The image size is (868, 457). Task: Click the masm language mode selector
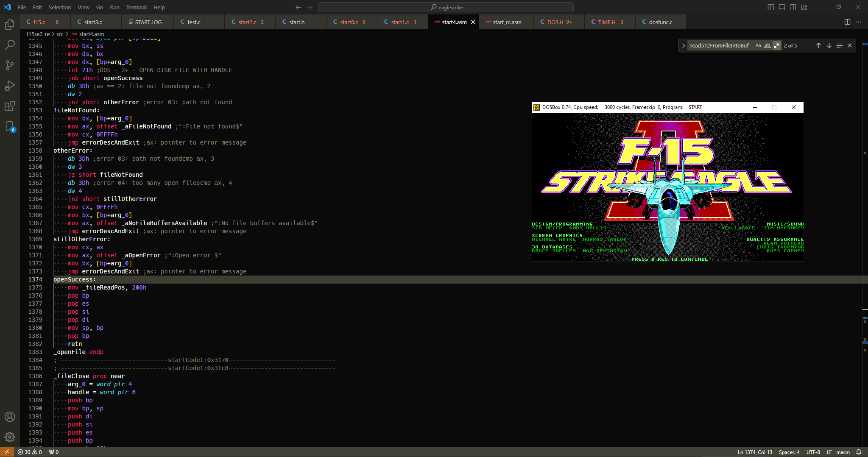coord(843,452)
